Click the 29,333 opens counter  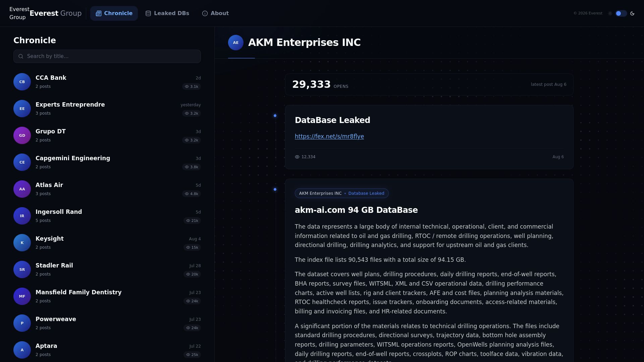click(320, 84)
